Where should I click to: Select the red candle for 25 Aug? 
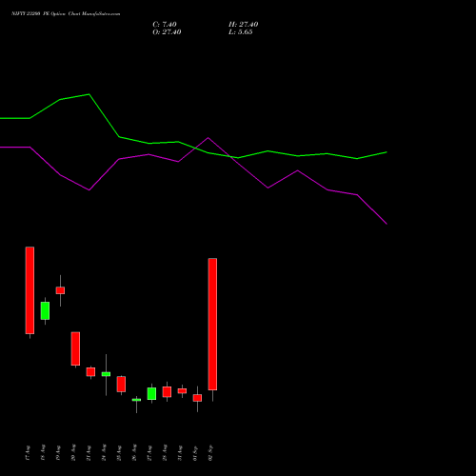[x=121, y=384]
